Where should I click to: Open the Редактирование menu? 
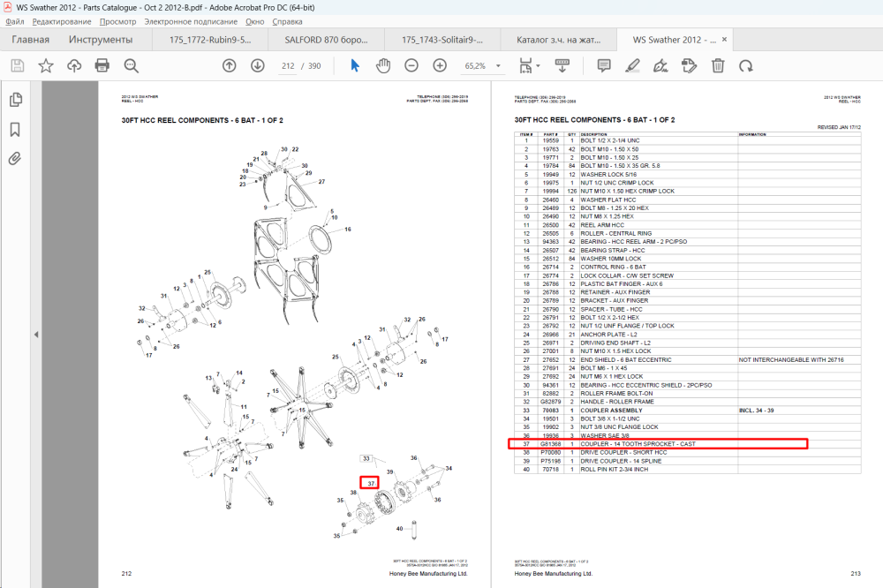point(62,21)
